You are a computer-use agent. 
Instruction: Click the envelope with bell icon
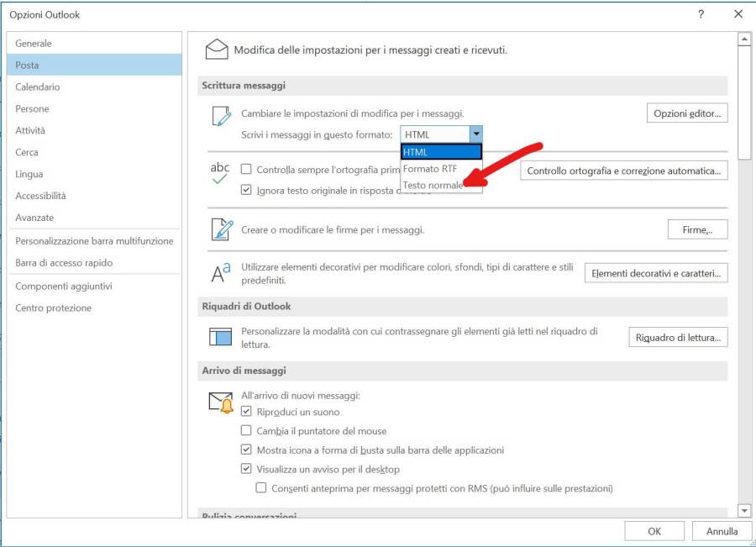tap(220, 403)
